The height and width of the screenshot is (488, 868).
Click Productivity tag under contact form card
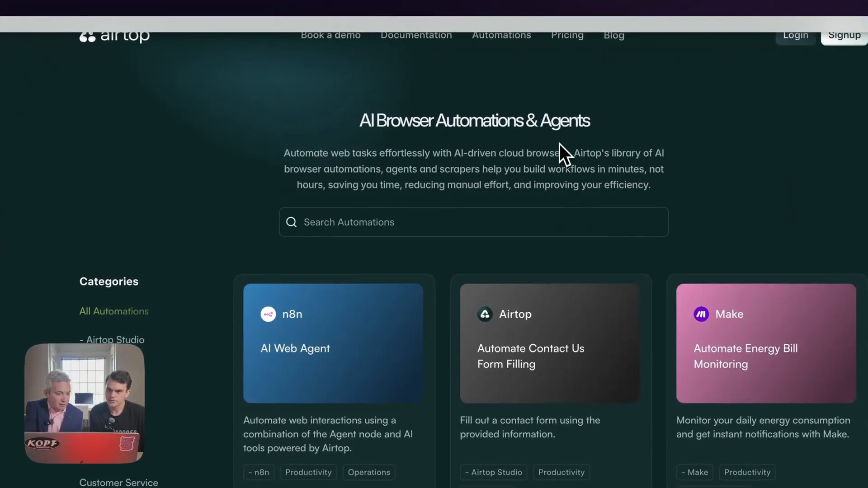[x=561, y=472]
